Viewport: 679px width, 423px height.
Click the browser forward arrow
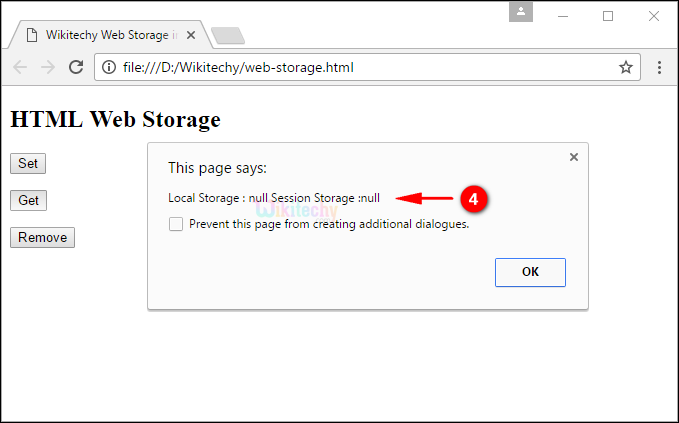(48, 68)
